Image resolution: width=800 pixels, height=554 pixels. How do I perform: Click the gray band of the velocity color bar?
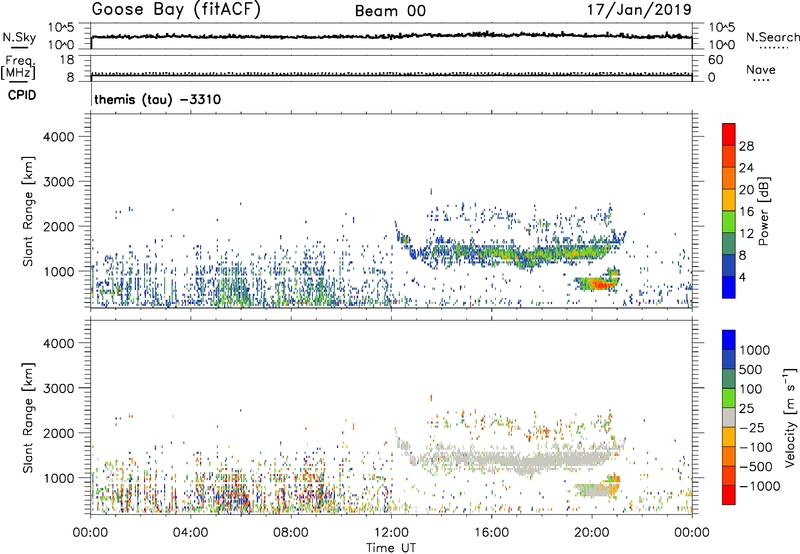point(729,418)
